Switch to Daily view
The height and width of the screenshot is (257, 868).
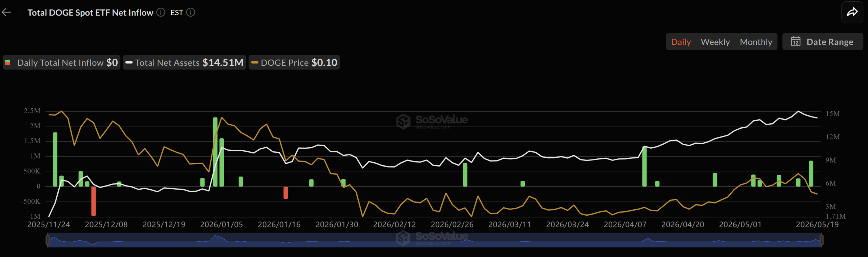pos(681,42)
